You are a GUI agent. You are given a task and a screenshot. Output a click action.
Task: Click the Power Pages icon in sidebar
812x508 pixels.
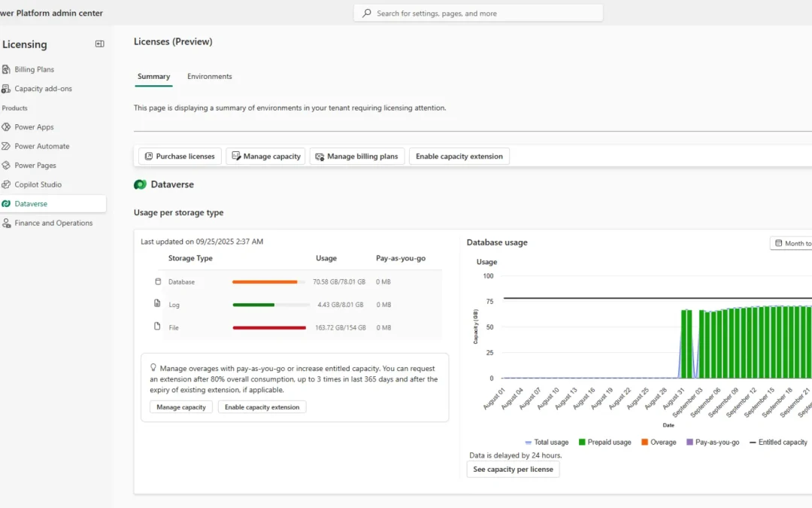click(x=7, y=166)
